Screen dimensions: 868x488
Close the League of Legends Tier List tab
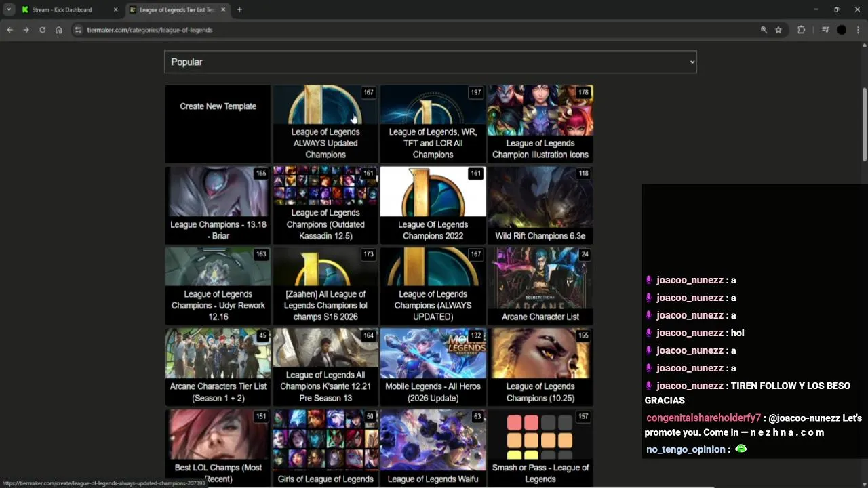tap(222, 9)
